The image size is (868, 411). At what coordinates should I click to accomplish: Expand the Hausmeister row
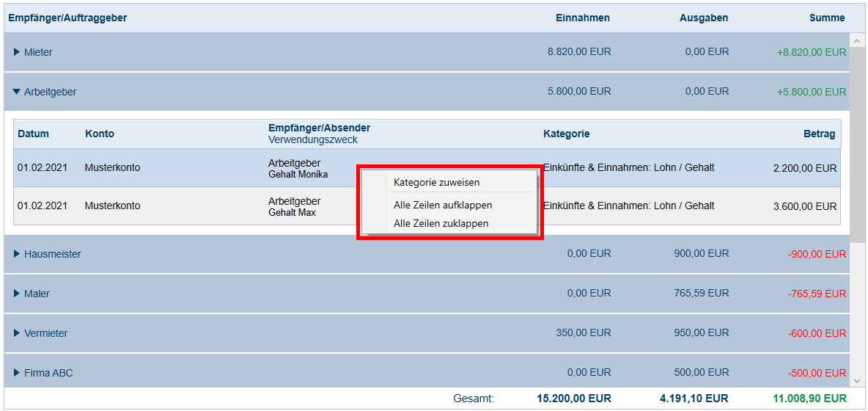(17, 254)
